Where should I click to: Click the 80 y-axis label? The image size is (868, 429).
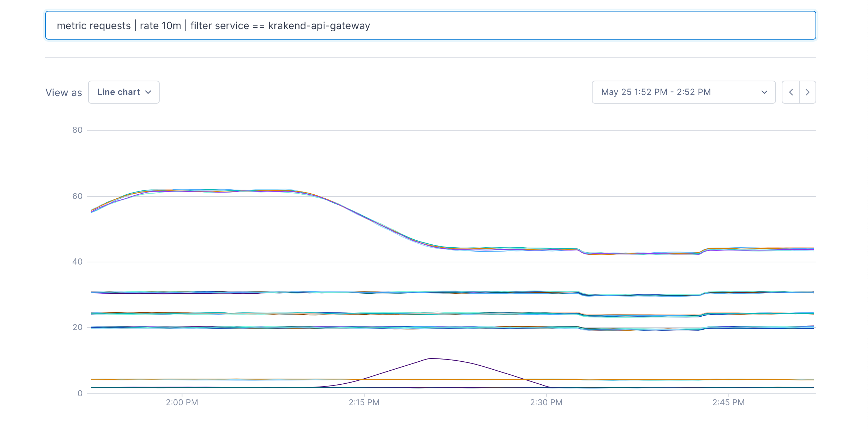(77, 130)
